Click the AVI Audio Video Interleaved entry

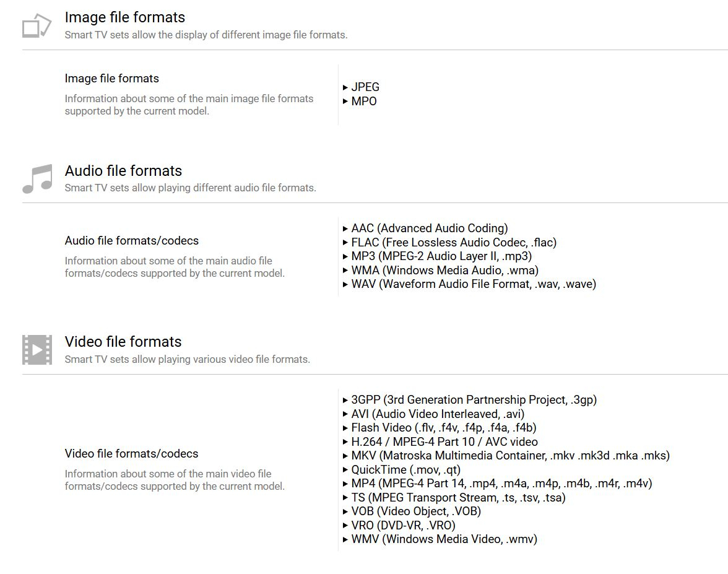click(438, 414)
